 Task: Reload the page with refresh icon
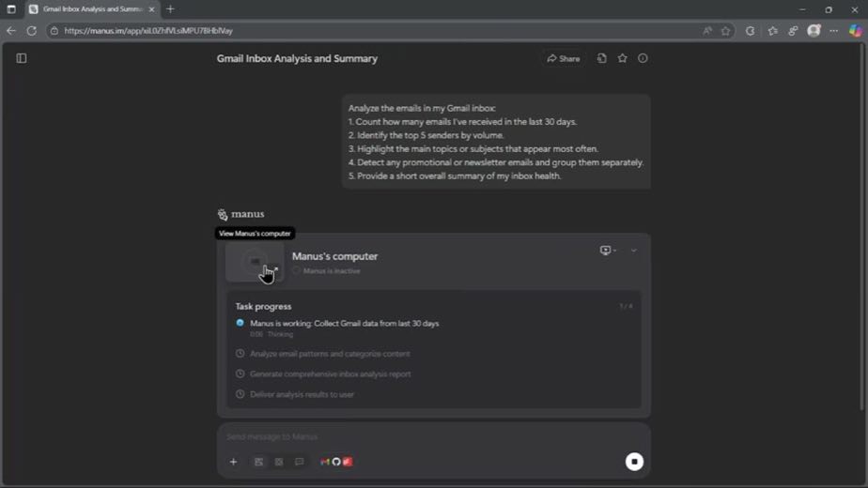click(x=32, y=31)
